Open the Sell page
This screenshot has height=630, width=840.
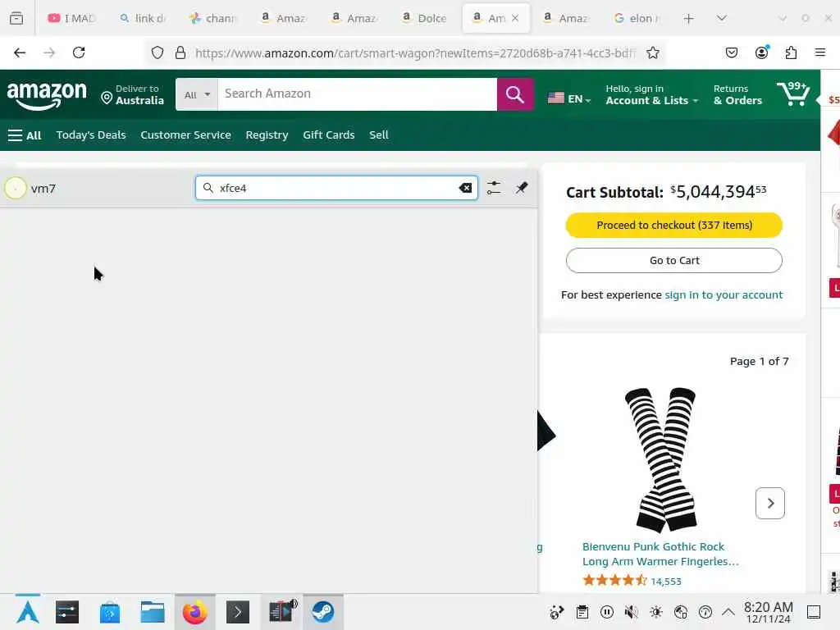pyautogui.click(x=379, y=135)
